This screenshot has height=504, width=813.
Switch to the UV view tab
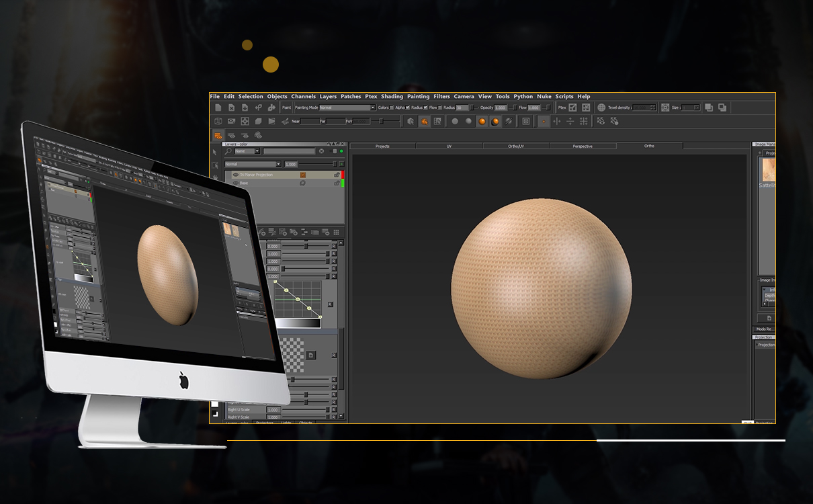[449, 146]
